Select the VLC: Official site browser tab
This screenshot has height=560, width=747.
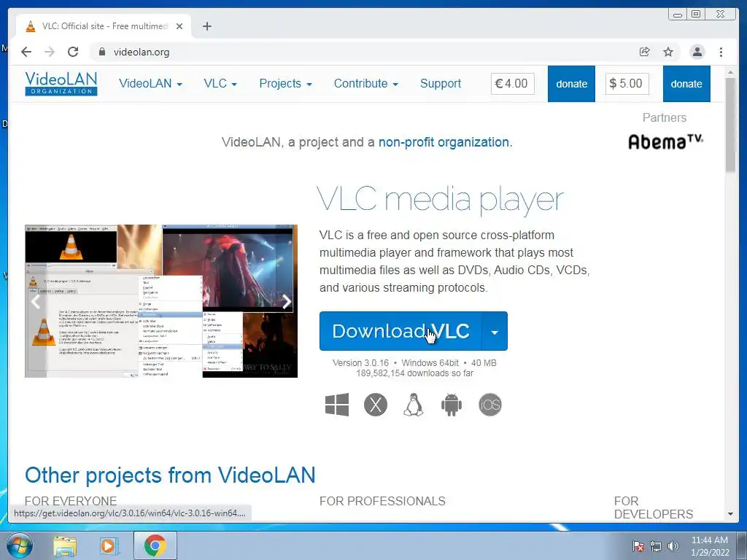pyautogui.click(x=104, y=26)
